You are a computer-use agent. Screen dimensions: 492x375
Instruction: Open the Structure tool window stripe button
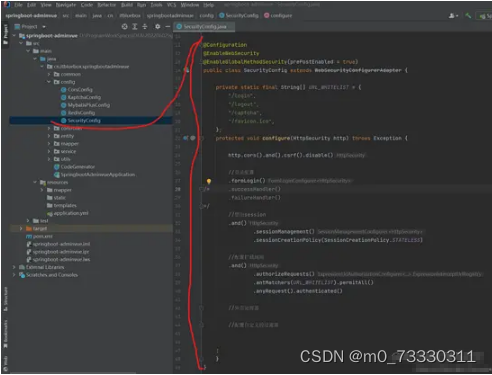[x=5, y=299]
